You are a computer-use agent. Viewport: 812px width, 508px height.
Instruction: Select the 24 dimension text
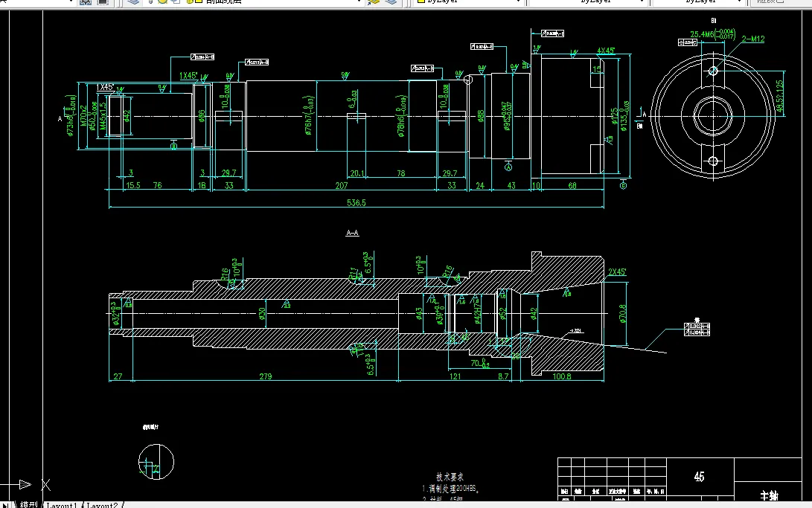point(480,185)
